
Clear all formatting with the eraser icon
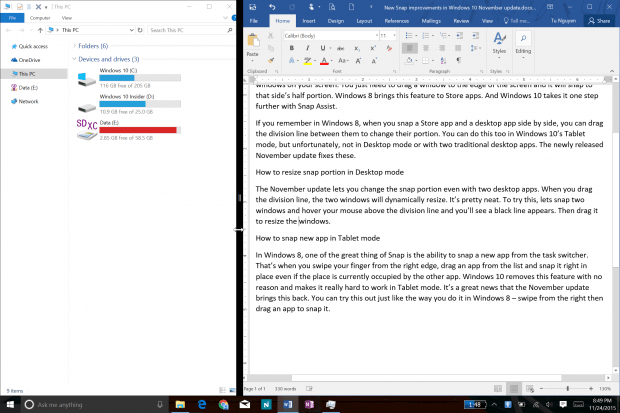coord(389,48)
